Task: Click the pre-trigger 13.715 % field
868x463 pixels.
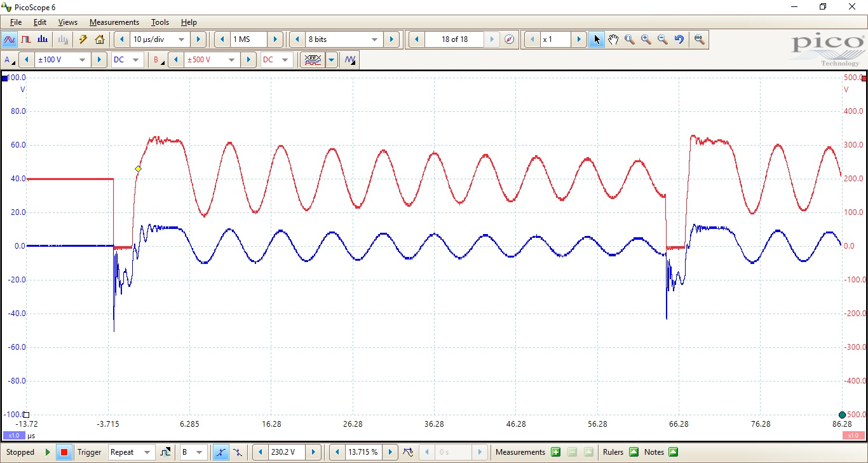Action: click(x=363, y=452)
